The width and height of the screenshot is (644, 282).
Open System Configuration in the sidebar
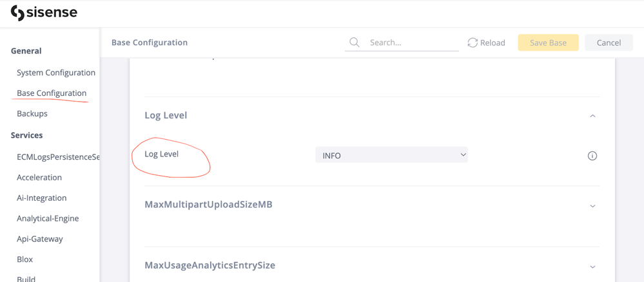tap(56, 73)
